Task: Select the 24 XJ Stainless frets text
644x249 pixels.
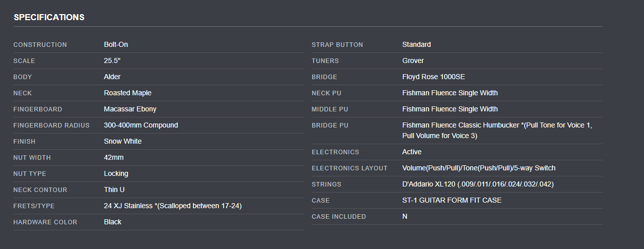Action: pyautogui.click(x=128, y=206)
